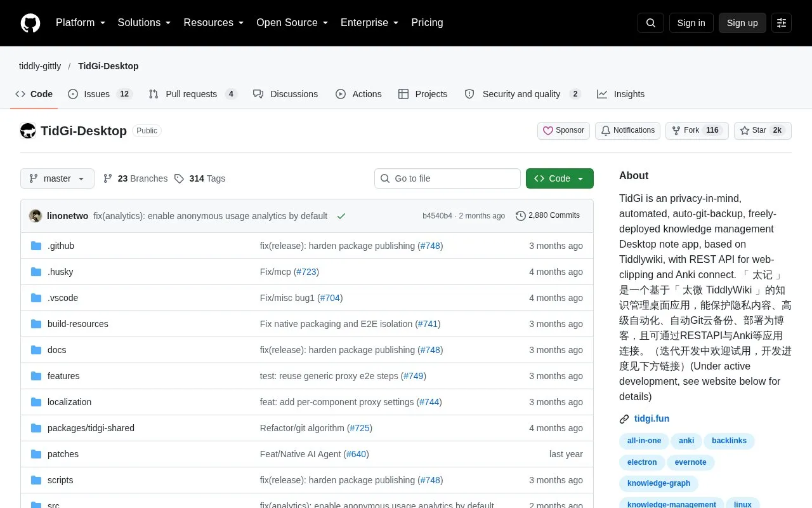Expand the Enterprise menu

pyautogui.click(x=370, y=23)
